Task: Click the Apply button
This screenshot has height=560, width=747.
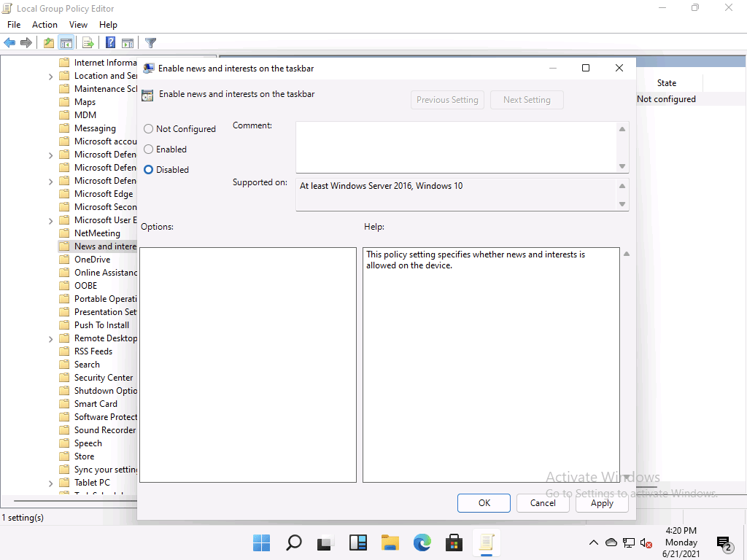Action: point(602,503)
